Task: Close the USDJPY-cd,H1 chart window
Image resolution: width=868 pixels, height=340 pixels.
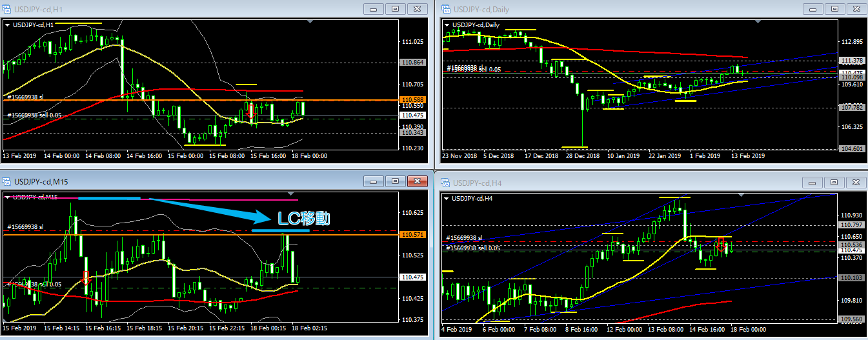Action: 418,8
